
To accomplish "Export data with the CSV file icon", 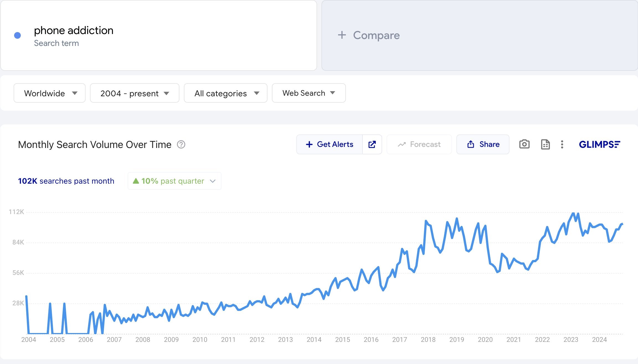I will point(545,144).
